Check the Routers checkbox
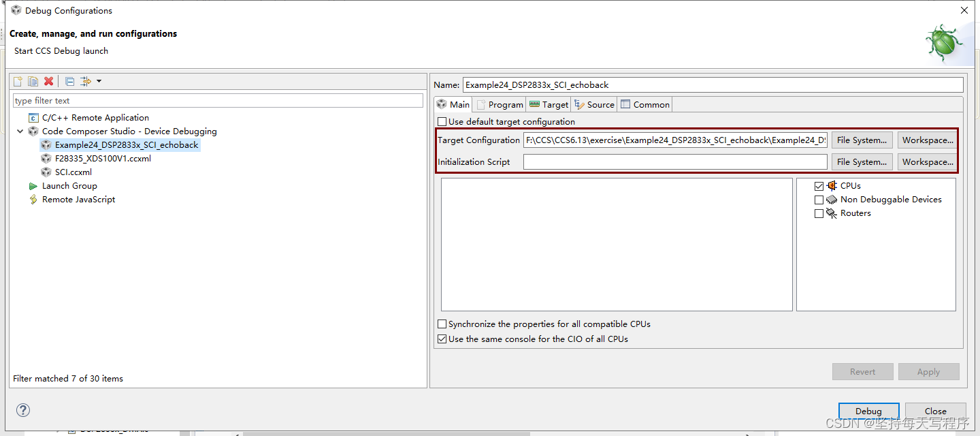Viewport: 980px width, 436px height. tap(819, 213)
